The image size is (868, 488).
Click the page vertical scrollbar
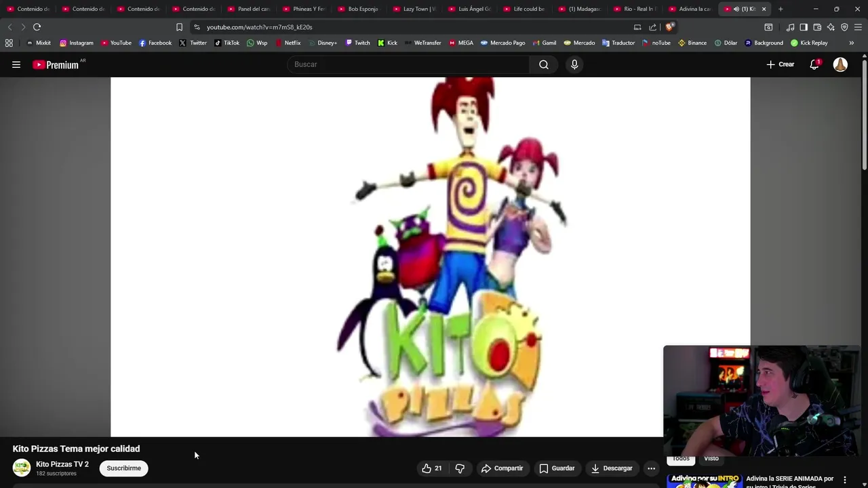tap(865, 115)
